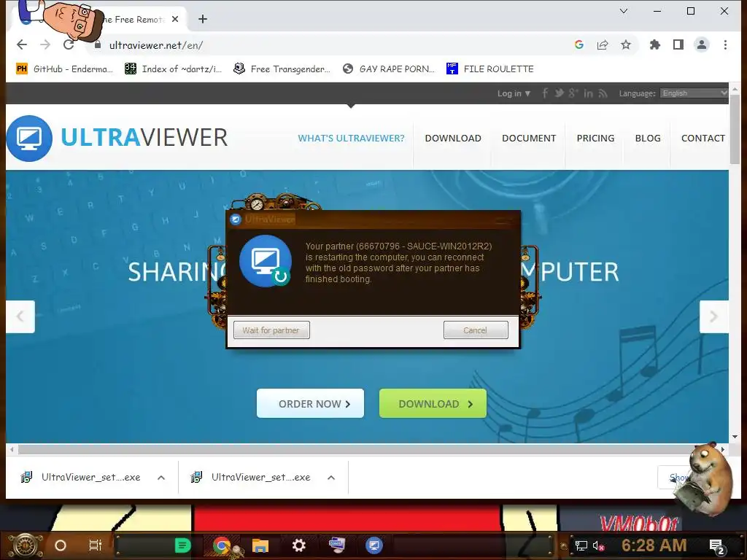Open PRICING navigation menu item
This screenshot has width=747, height=560.
[x=595, y=138]
